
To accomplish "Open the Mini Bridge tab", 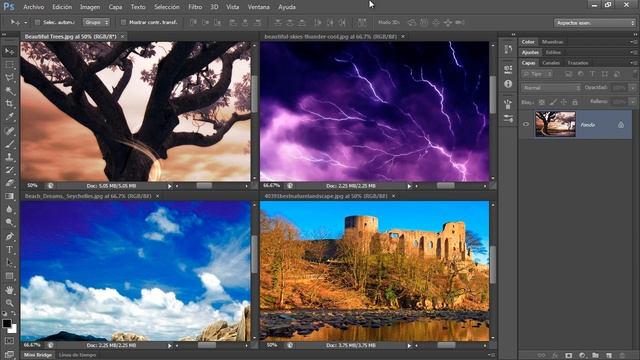I will coord(38,355).
